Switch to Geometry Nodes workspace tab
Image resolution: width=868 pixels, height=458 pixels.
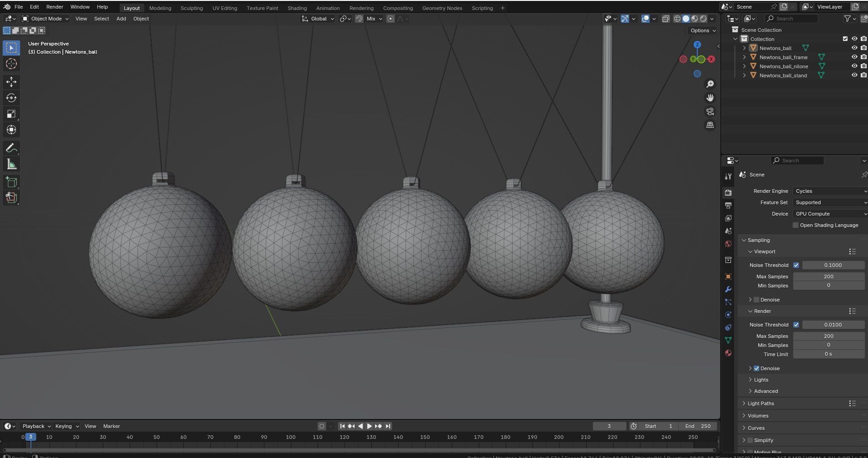click(442, 8)
